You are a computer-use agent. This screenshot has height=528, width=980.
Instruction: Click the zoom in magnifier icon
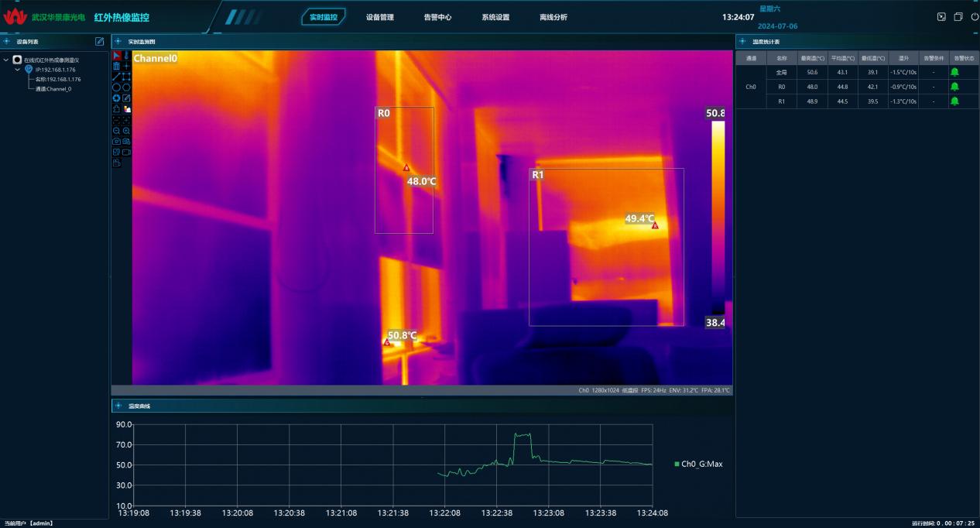pos(126,131)
